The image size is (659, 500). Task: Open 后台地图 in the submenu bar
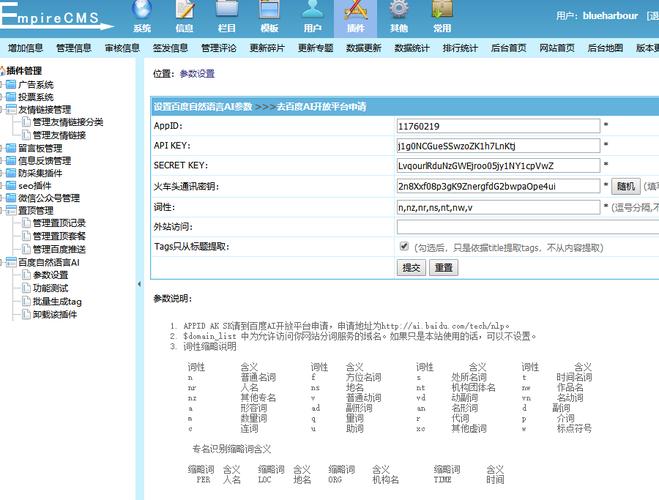click(605, 48)
